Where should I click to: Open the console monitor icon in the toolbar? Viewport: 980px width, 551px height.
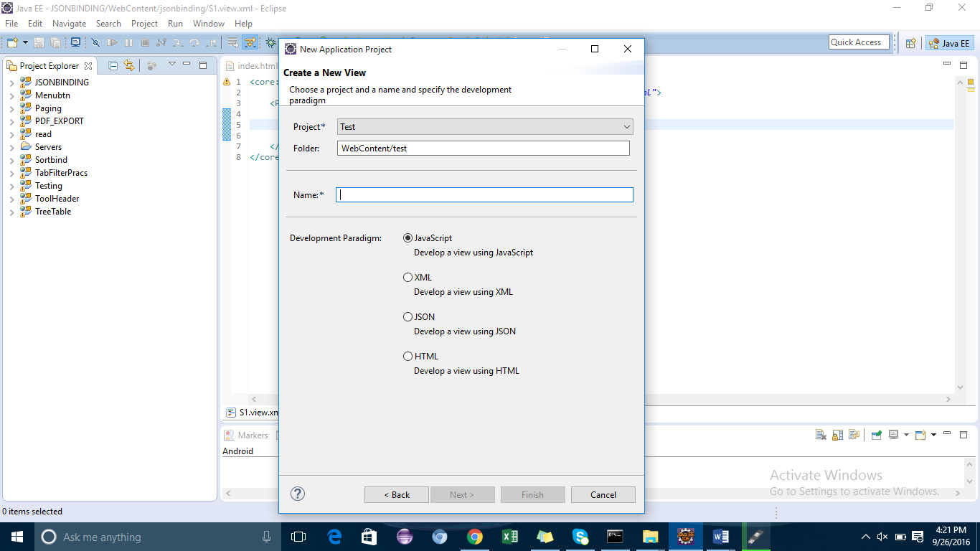click(x=75, y=42)
